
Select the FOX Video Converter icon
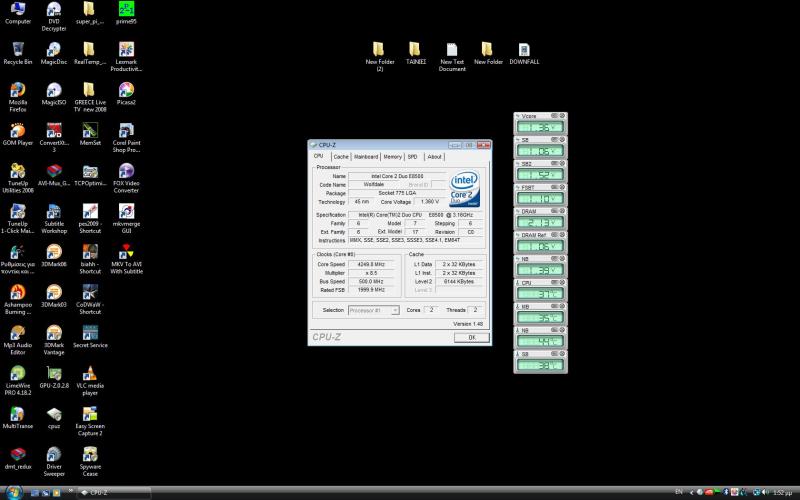click(x=126, y=178)
